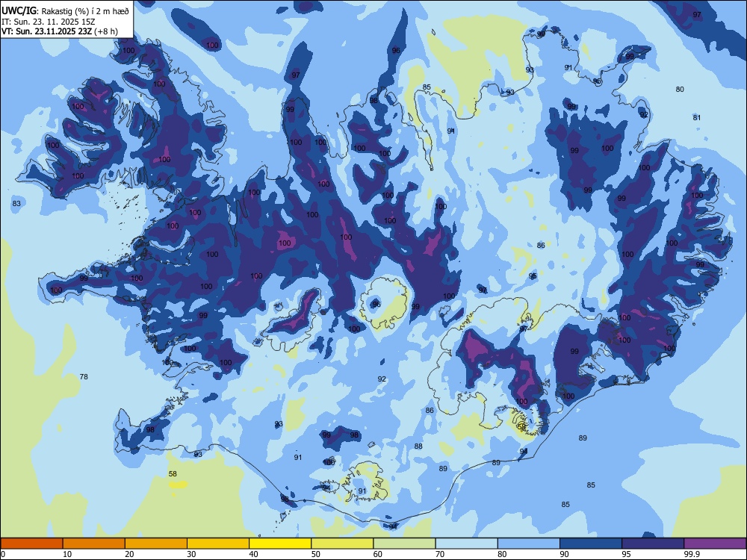Click the pale green 60–70 legend swatch
This screenshot has width=747, height=560.
404,544
